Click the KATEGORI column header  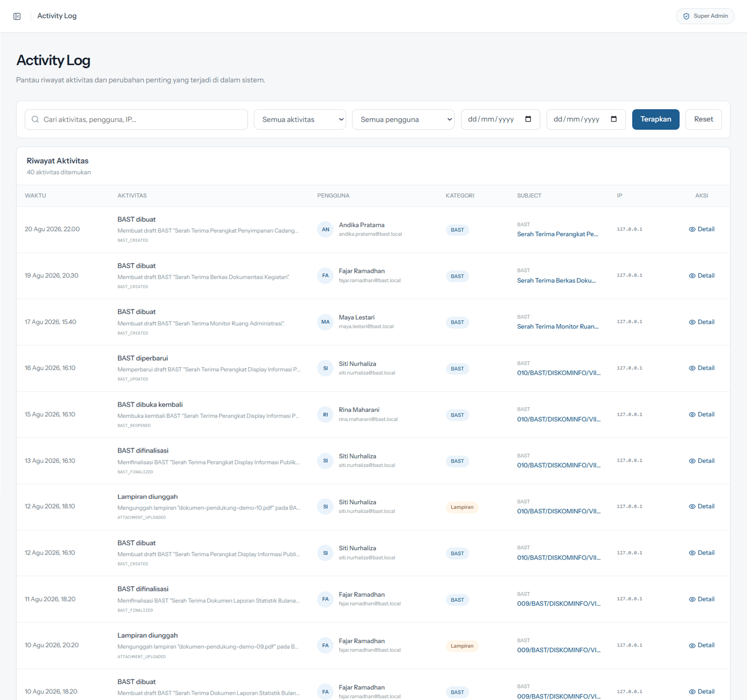[459, 196]
